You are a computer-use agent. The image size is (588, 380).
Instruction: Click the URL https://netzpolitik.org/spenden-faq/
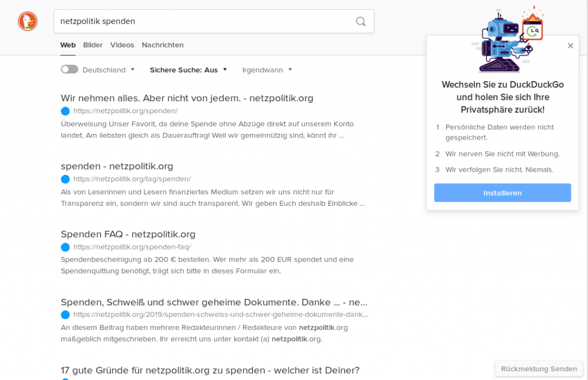(132, 247)
